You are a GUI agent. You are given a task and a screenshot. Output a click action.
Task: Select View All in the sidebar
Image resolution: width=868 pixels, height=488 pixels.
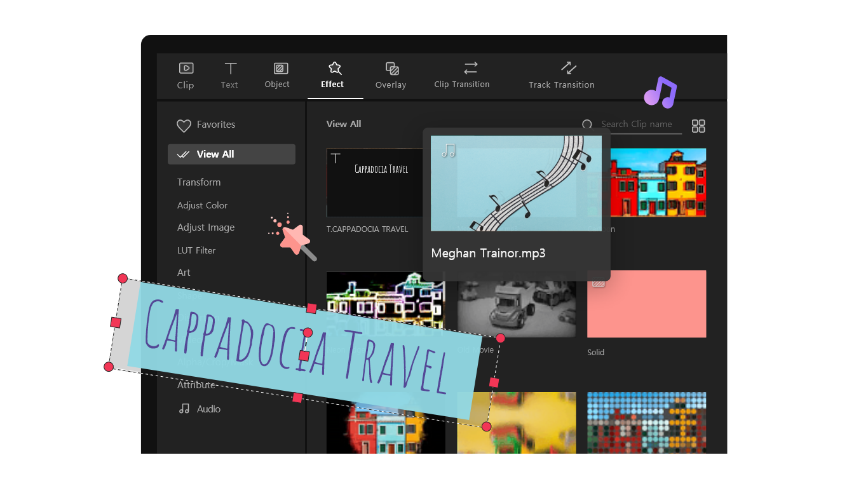coord(215,154)
